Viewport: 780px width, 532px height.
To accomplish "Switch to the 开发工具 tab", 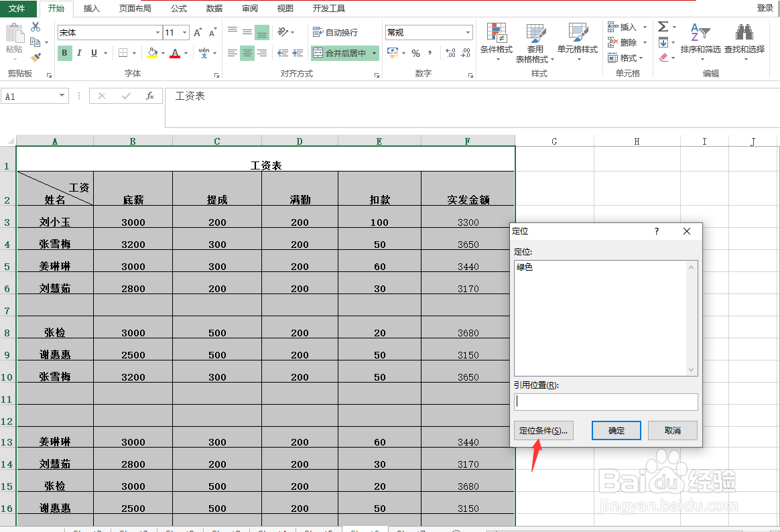I will pyautogui.click(x=329, y=9).
